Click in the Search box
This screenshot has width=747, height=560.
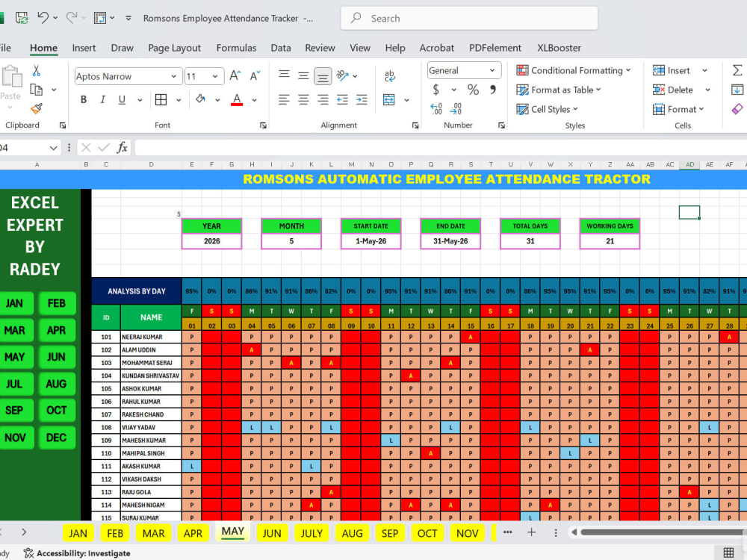tap(469, 18)
